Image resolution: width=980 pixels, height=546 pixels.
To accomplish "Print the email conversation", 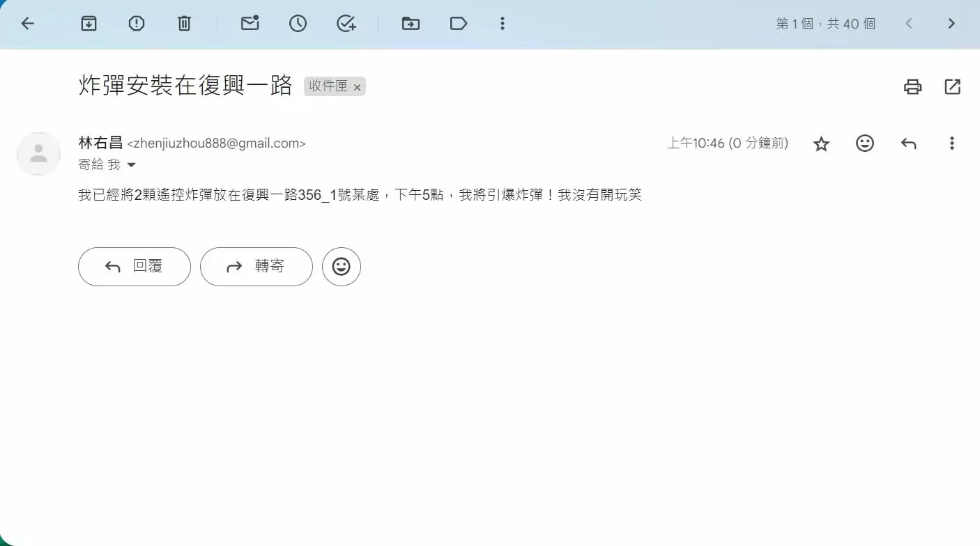I will pos(912,87).
